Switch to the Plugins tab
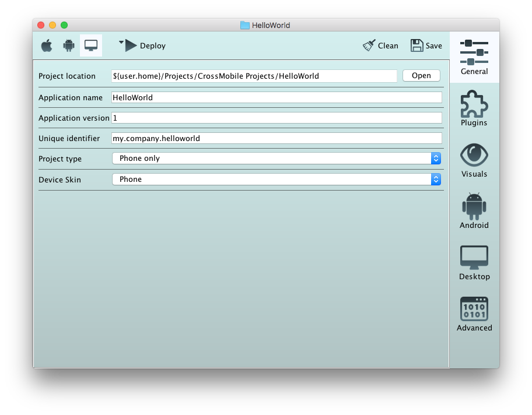 click(474, 108)
